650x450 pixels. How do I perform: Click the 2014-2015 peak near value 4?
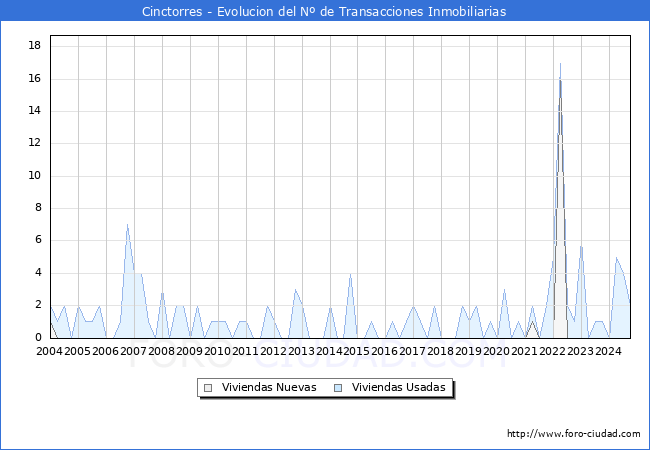pyautogui.click(x=351, y=273)
